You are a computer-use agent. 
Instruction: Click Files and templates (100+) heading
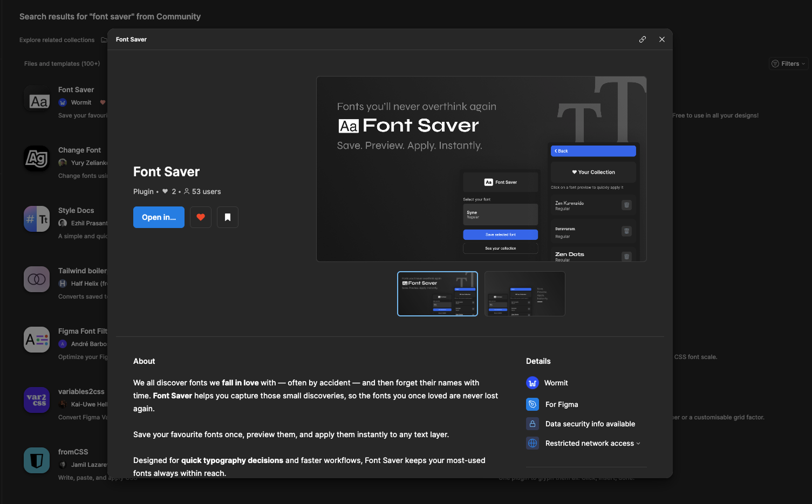62,64
